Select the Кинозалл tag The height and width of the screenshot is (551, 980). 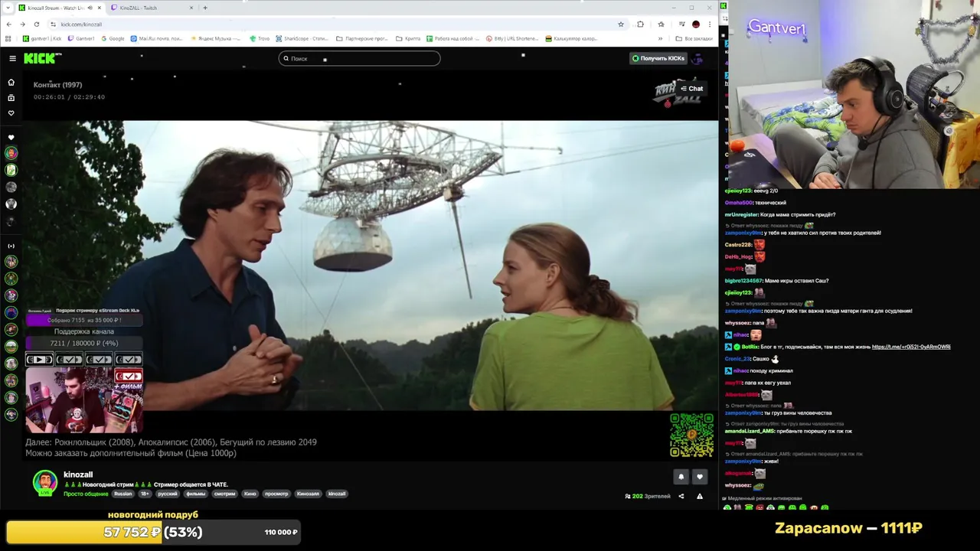coord(308,494)
